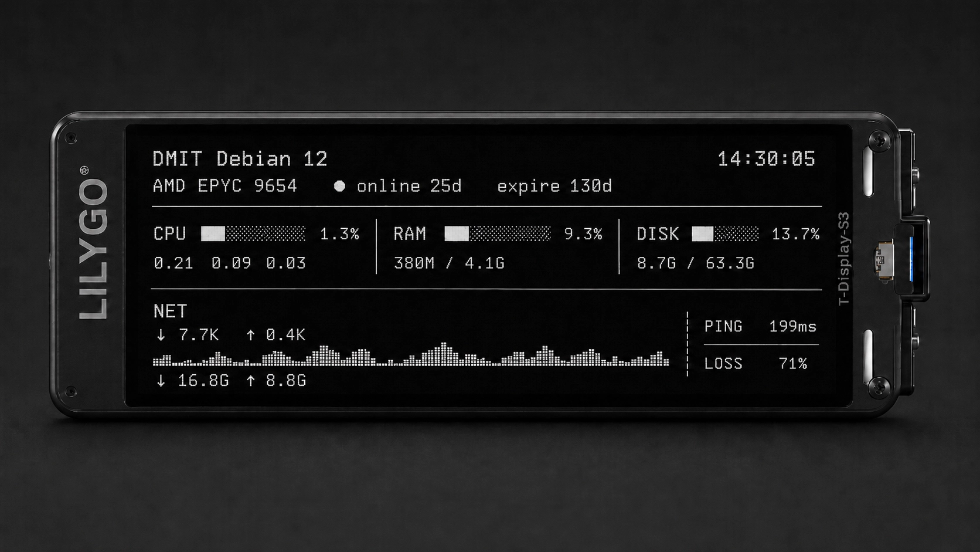Click the NET traffic history graph
The width and height of the screenshot is (980, 552).
click(x=411, y=355)
